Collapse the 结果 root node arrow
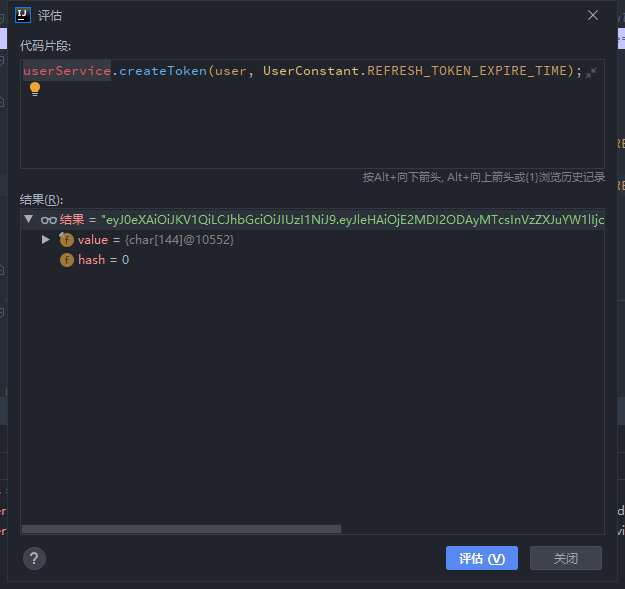Image resolution: width=625 pixels, height=589 pixels. pos(28,219)
